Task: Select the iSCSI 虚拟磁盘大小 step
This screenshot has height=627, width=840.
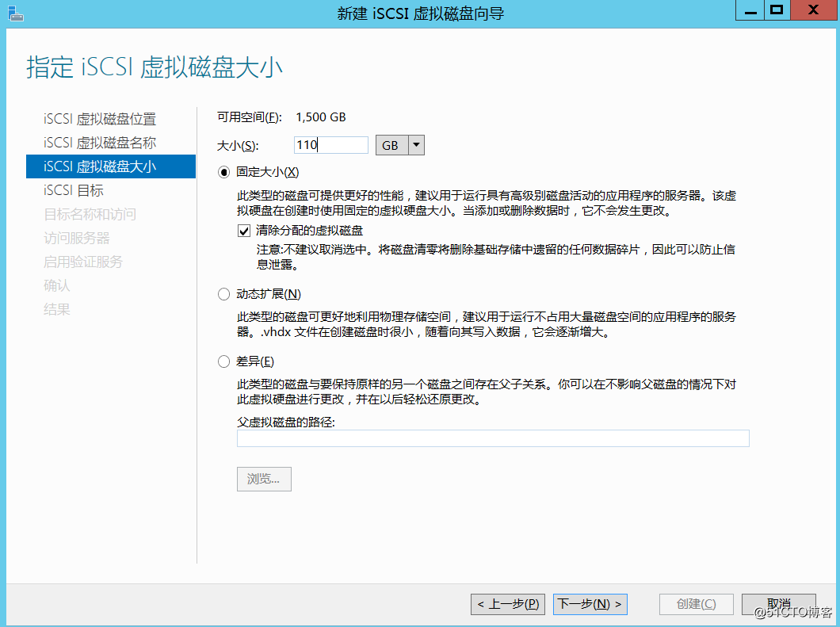Action: [x=111, y=166]
